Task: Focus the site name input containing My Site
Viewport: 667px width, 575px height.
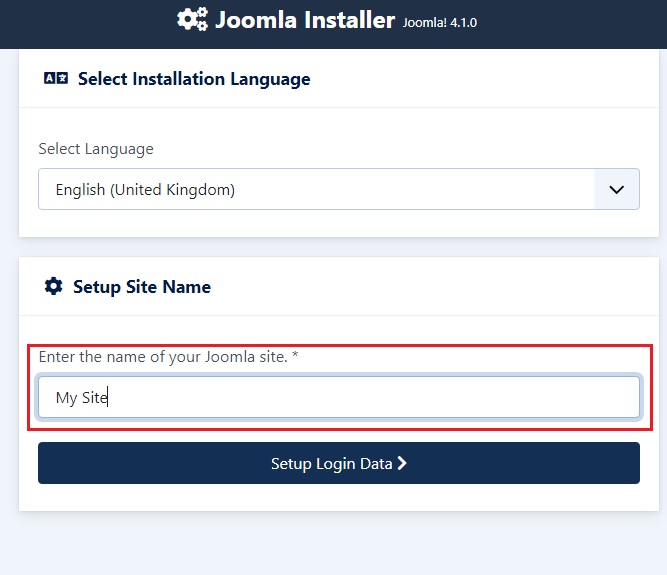Action: tap(339, 397)
